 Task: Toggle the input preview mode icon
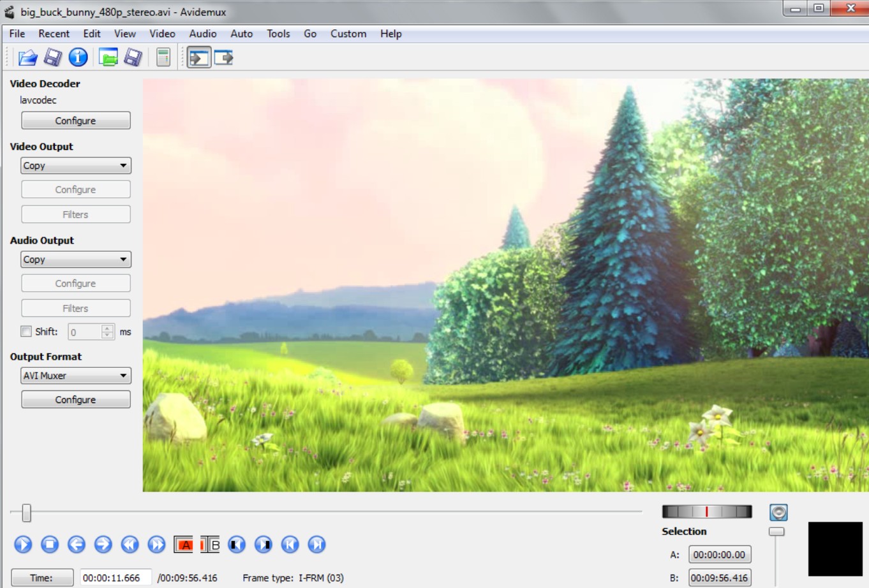point(199,58)
